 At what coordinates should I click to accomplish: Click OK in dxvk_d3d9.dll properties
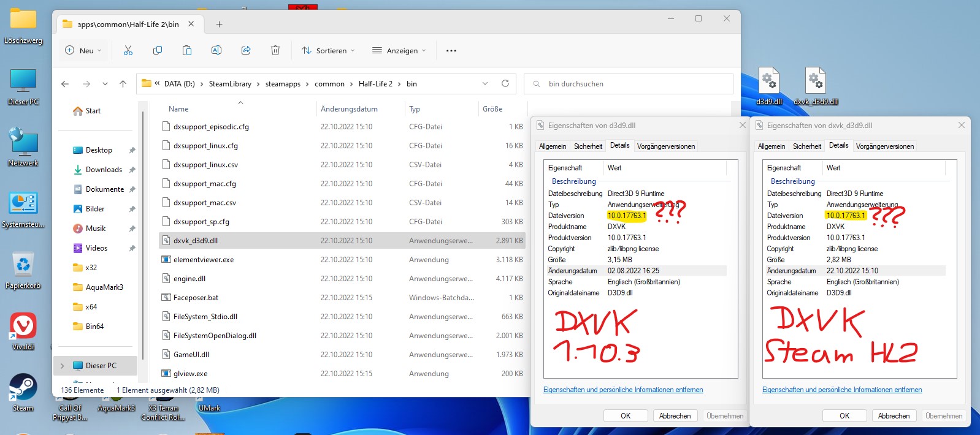click(844, 416)
